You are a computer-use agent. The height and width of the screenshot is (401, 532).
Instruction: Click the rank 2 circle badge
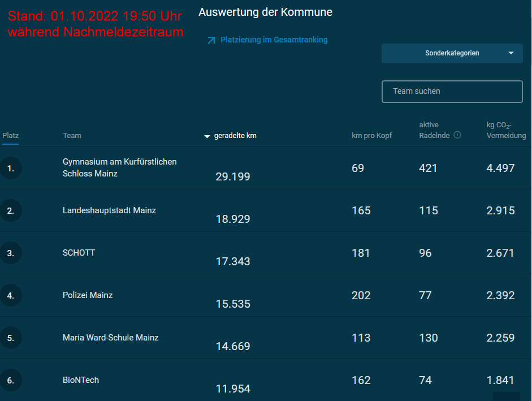tap(10, 210)
